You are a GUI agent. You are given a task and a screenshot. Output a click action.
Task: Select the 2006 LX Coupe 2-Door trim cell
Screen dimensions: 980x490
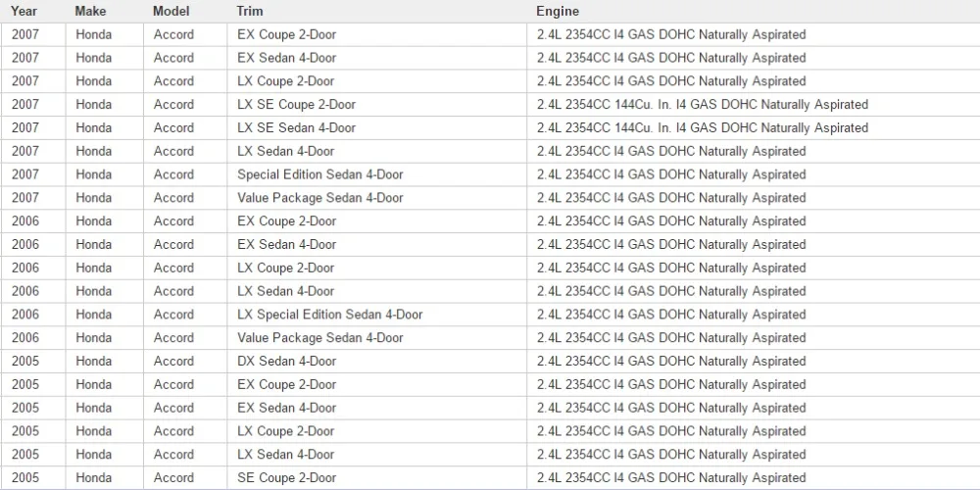pyautogui.click(x=377, y=268)
